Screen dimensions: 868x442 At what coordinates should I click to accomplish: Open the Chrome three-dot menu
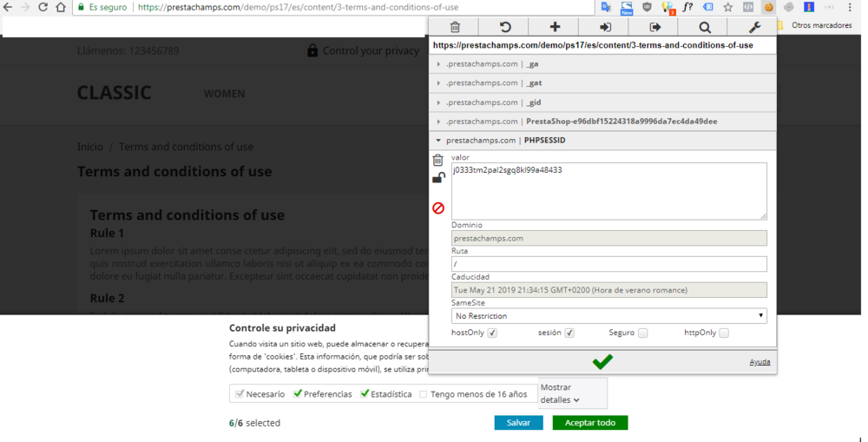(850, 7)
